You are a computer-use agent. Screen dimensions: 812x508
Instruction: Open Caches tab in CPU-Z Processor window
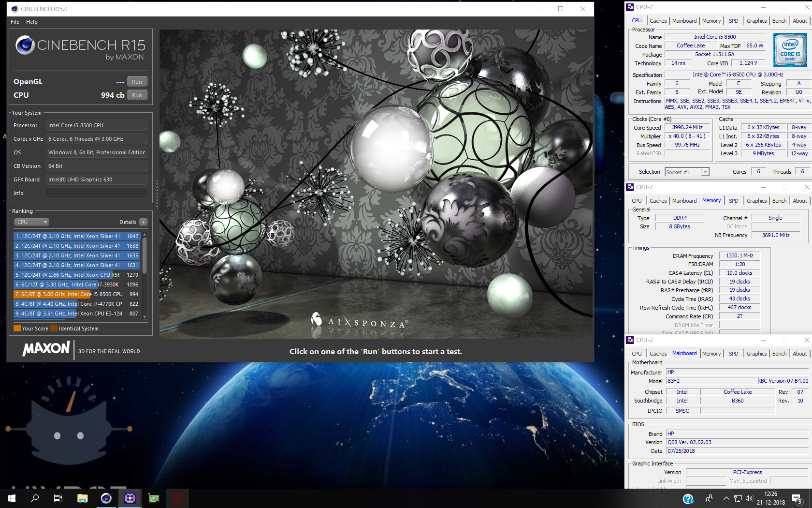pos(658,21)
